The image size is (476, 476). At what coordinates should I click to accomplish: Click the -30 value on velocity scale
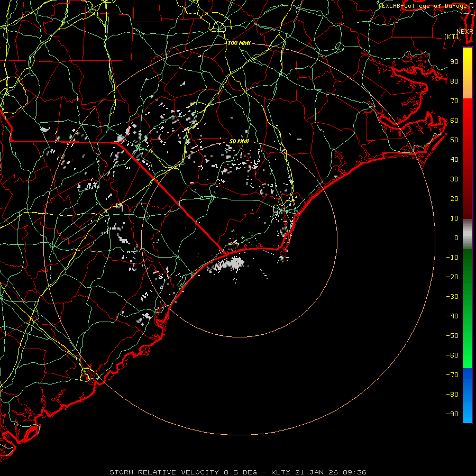(452, 297)
